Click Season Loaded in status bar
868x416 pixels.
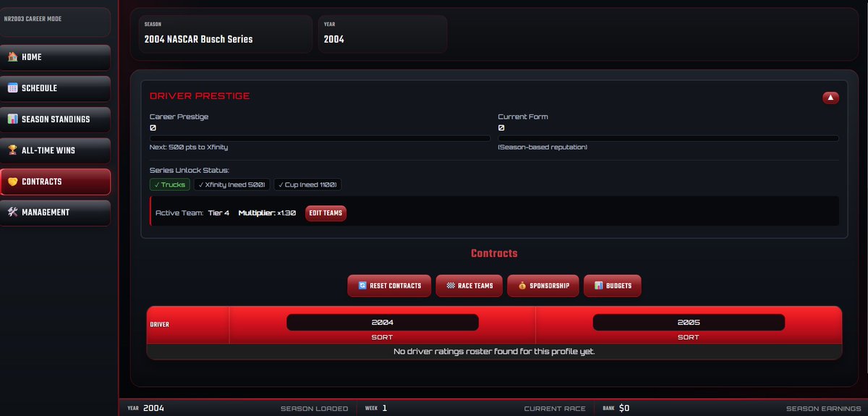point(314,409)
